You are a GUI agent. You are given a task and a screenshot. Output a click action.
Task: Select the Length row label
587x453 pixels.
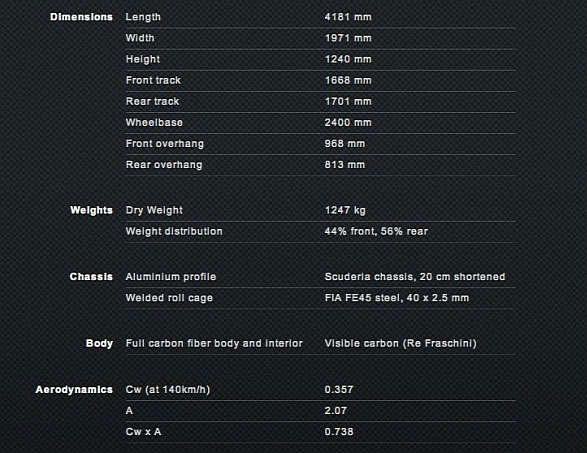pos(143,17)
